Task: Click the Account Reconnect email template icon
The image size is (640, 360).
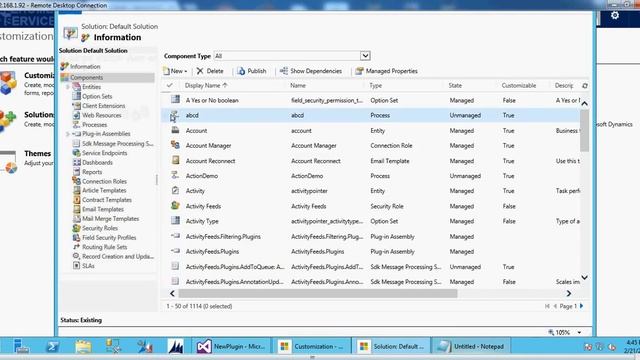Action: pyautogui.click(x=175, y=160)
